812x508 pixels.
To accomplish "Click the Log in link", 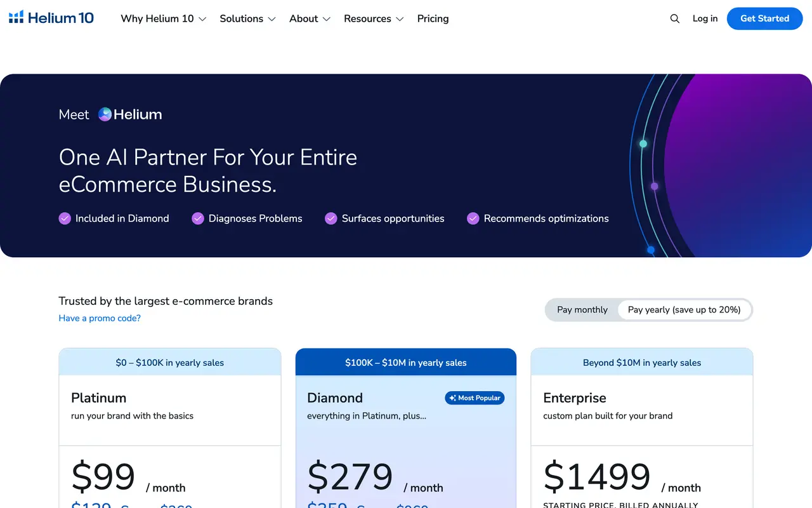I will click(x=705, y=18).
